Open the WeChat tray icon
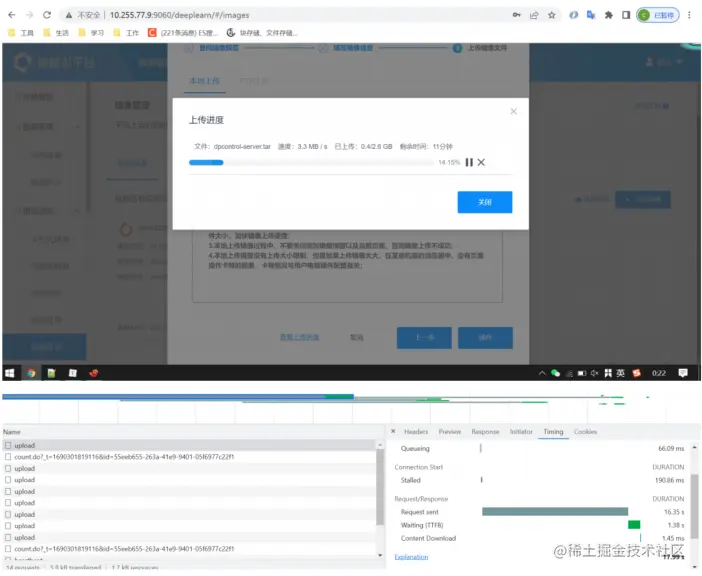 coord(556,373)
